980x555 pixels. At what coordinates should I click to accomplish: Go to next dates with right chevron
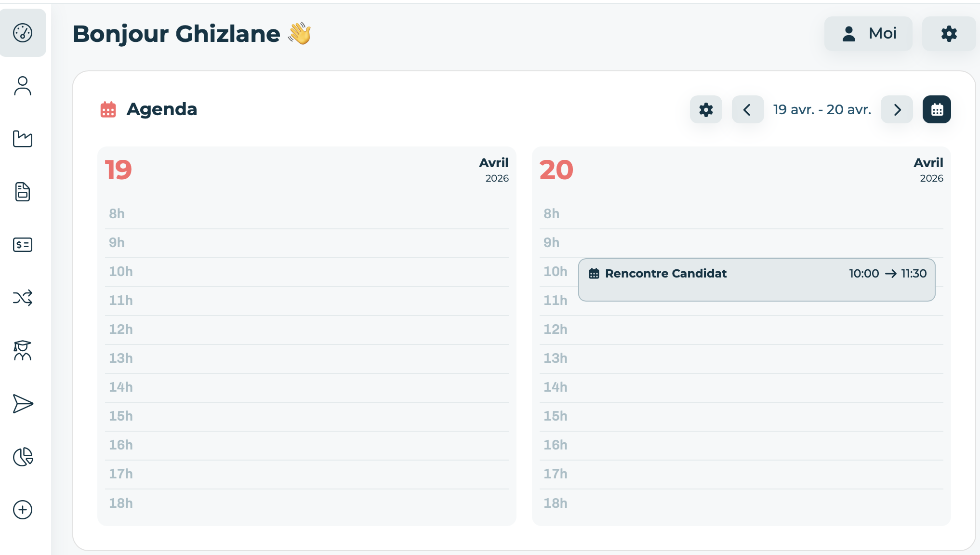pyautogui.click(x=897, y=109)
